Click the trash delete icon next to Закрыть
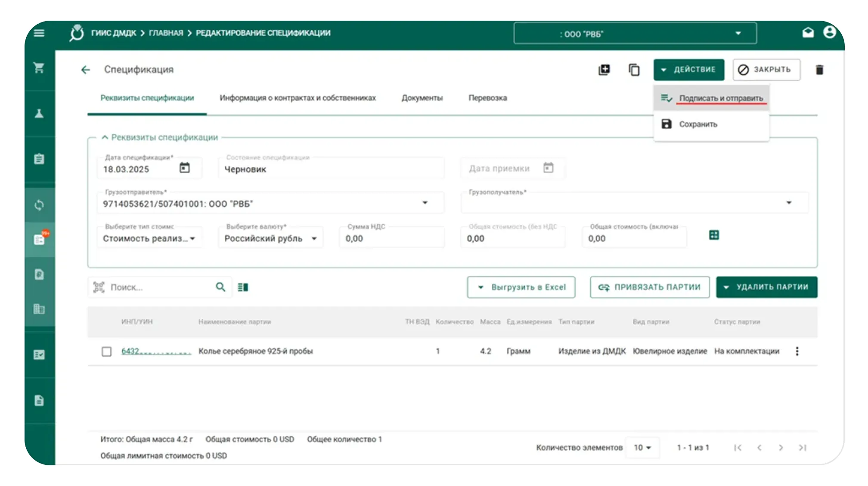This screenshot has height=486, width=868. pyautogui.click(x=819, y=70)
